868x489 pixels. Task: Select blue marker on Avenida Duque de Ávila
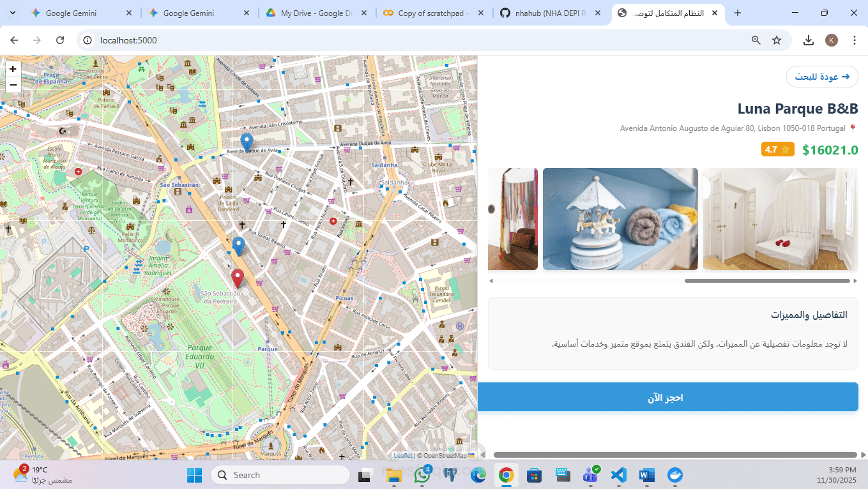[247, 144]
